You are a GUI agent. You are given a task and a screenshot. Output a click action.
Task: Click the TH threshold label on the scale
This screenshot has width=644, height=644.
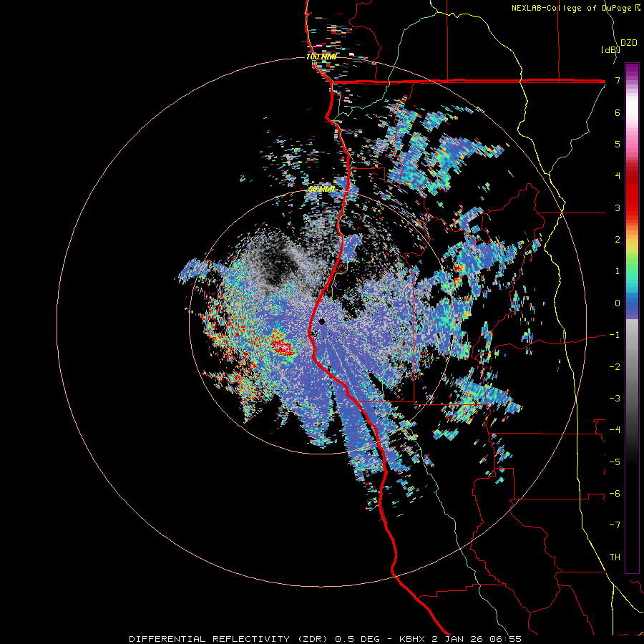pos(615,557)
